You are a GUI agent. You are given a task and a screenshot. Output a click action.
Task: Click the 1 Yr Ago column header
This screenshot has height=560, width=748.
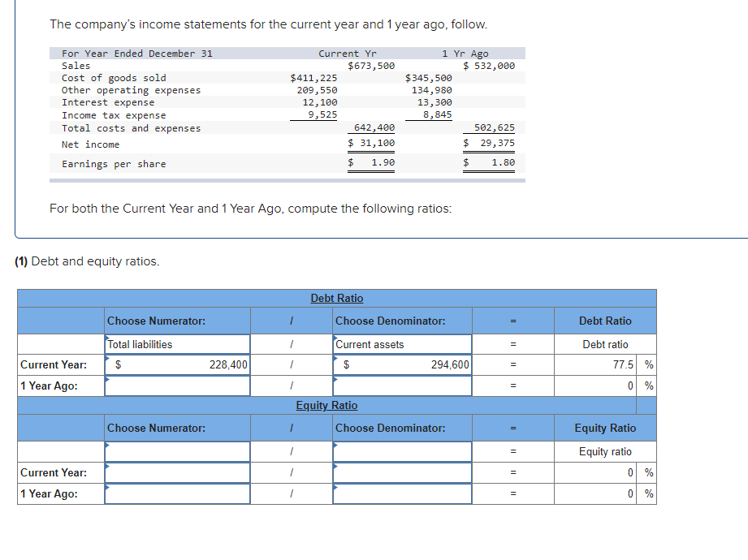[x=465, y=54]
